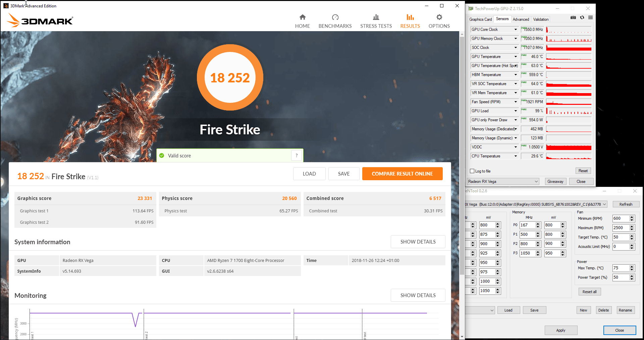Show details for System information

418,242
